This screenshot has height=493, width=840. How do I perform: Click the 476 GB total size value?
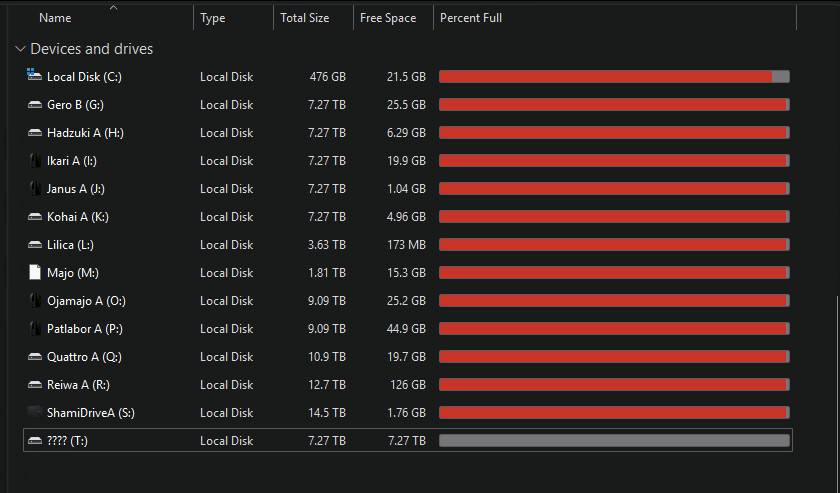(x=327, y=77)
